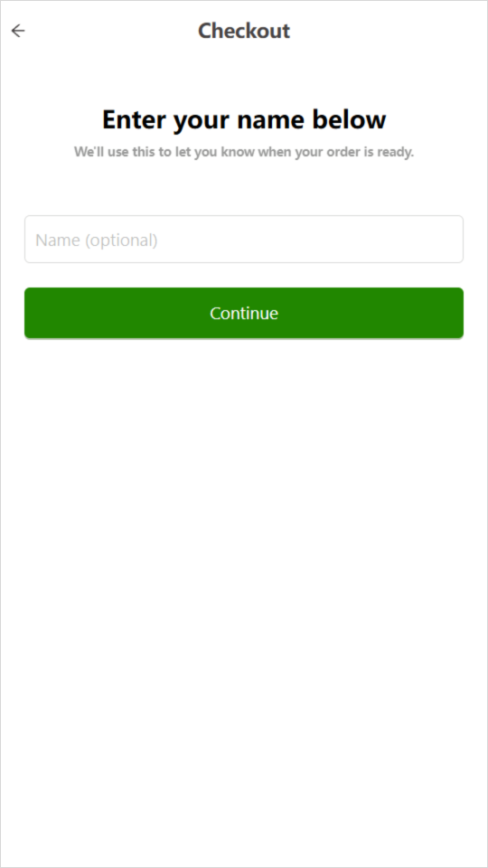Focus the name input box
This screenshot has height=868, width=488.
tap(244, 239)
